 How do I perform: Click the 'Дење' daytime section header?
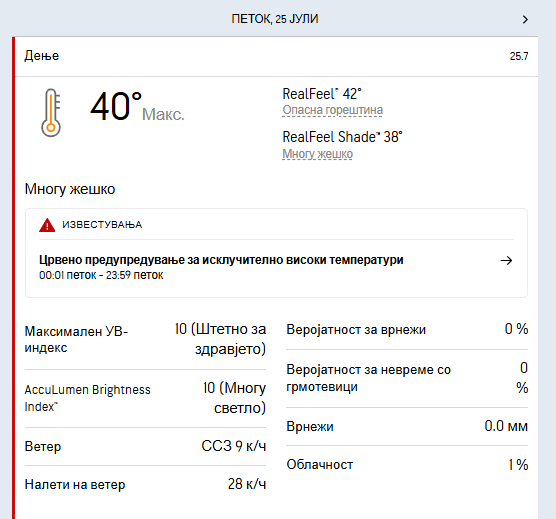[42, 56]
